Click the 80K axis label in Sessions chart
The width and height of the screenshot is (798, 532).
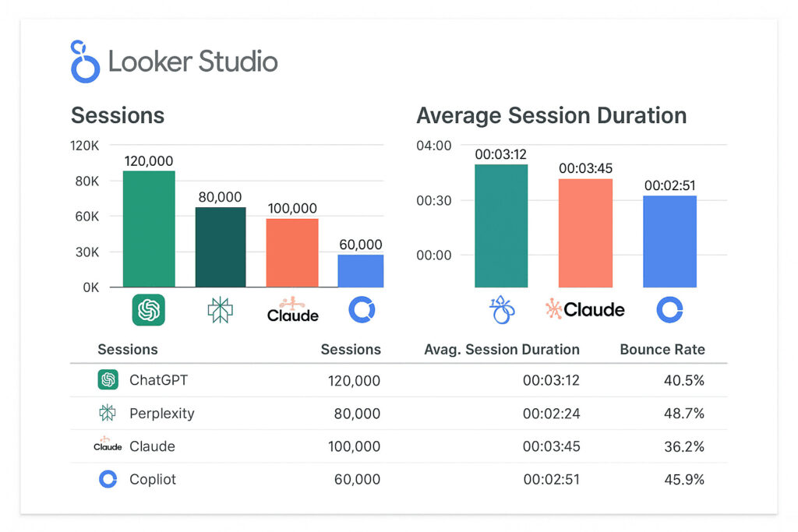(87, 181)
